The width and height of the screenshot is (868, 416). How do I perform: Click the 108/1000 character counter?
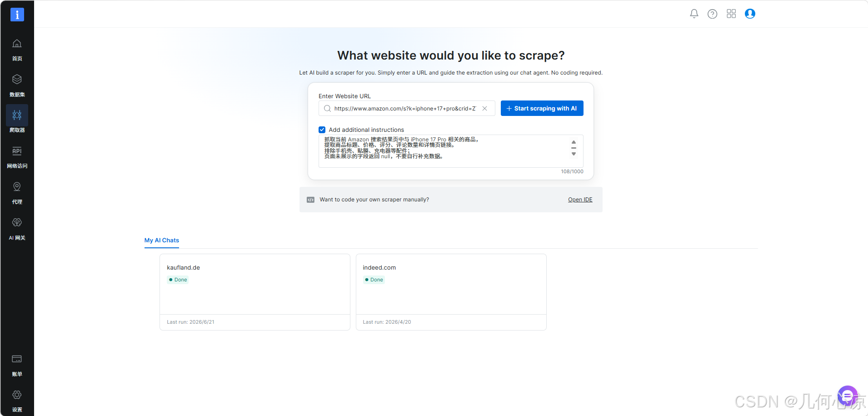[572, 171]
